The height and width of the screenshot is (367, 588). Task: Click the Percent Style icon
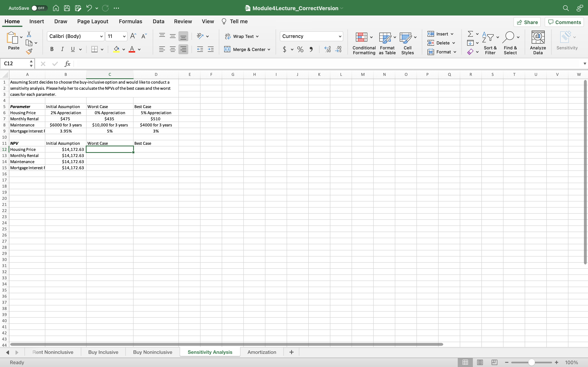click(300, 50)
